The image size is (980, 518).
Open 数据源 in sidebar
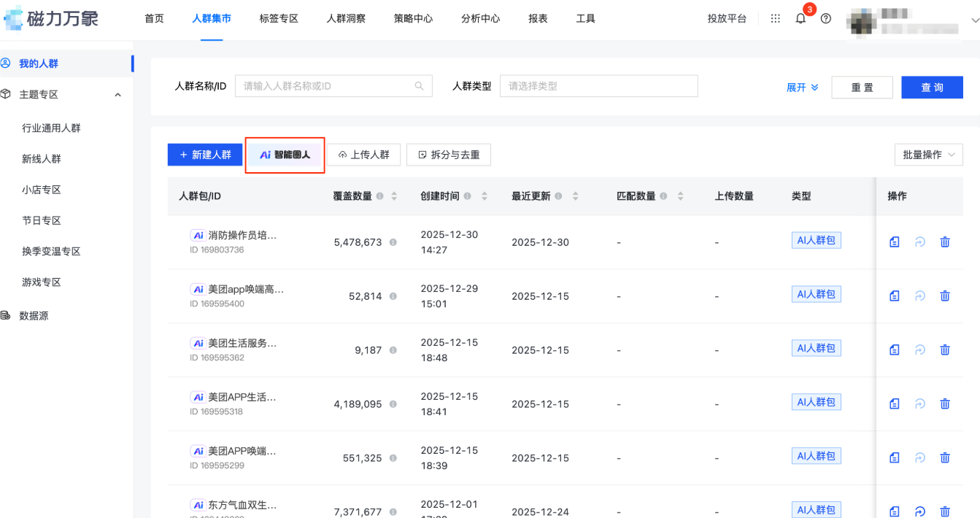[34, 316]
